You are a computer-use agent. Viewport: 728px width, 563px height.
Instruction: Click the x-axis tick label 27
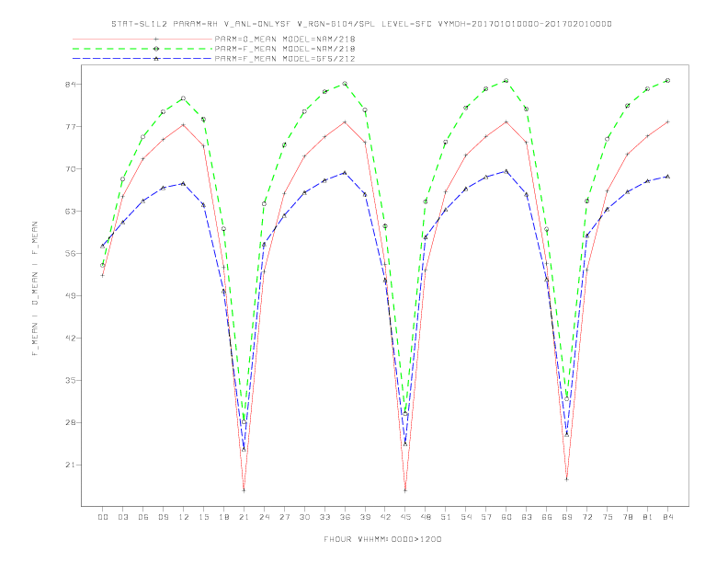(285, 517)
